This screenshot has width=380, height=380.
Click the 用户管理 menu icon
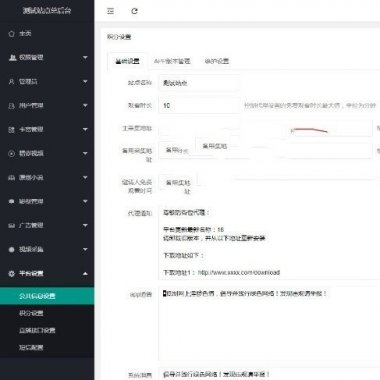tap(12, 106)
